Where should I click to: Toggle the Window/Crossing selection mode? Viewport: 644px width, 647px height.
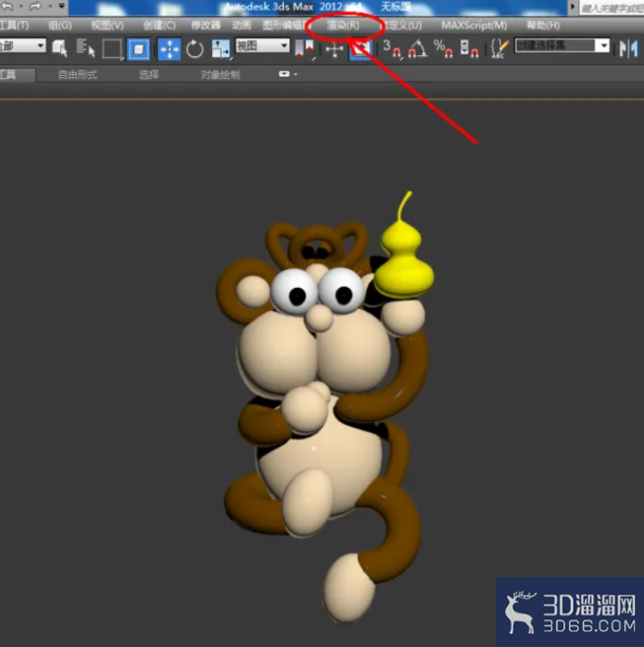(x=139, y=49)
